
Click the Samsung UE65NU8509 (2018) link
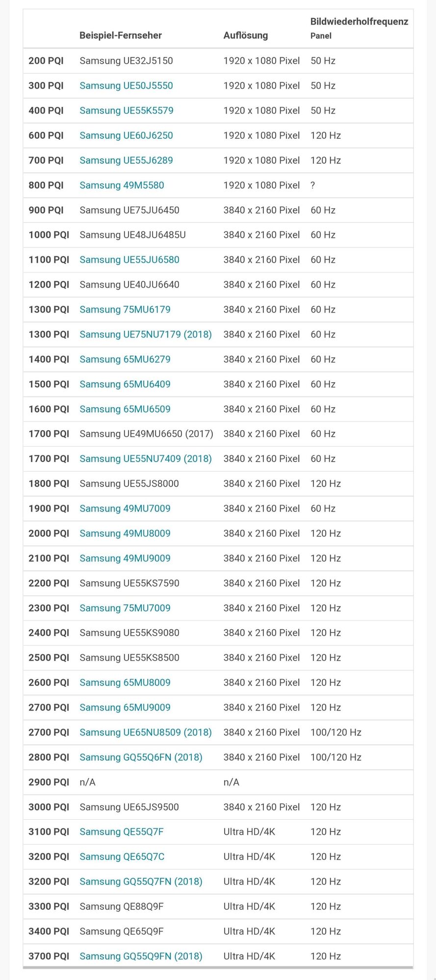point(146,732)
